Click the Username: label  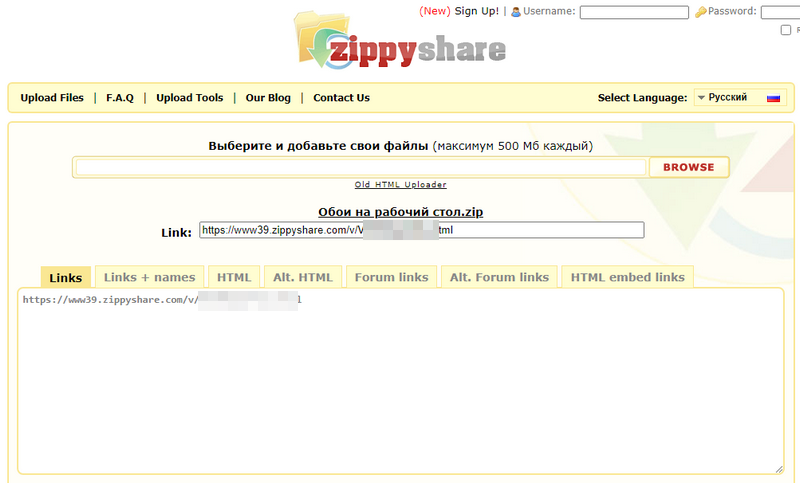(549, 11)
